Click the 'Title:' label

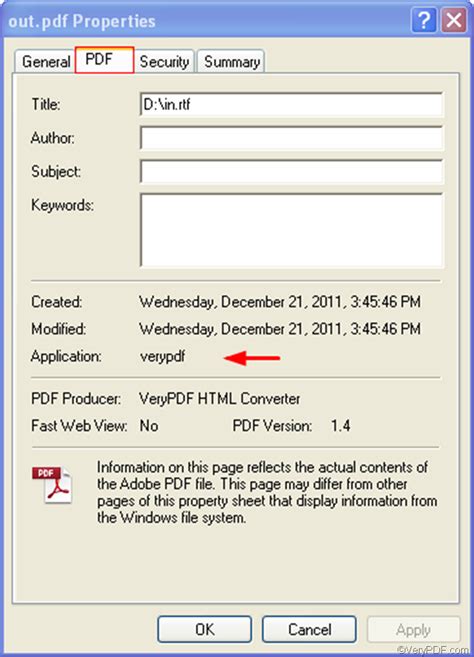(x=46, y=104)
